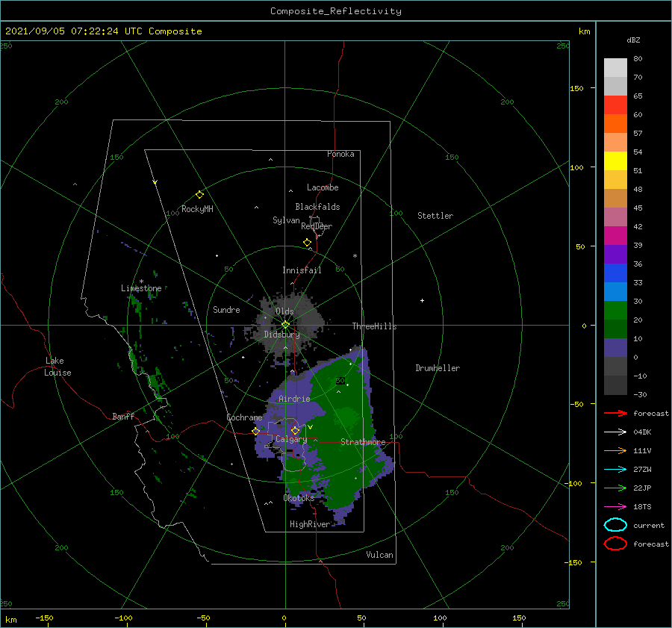Image resolution: width=672 pixels, height=628 pixels.
Task: Pick the slate-blue 0-10 dBZ swatch
Action: point(615,348)
